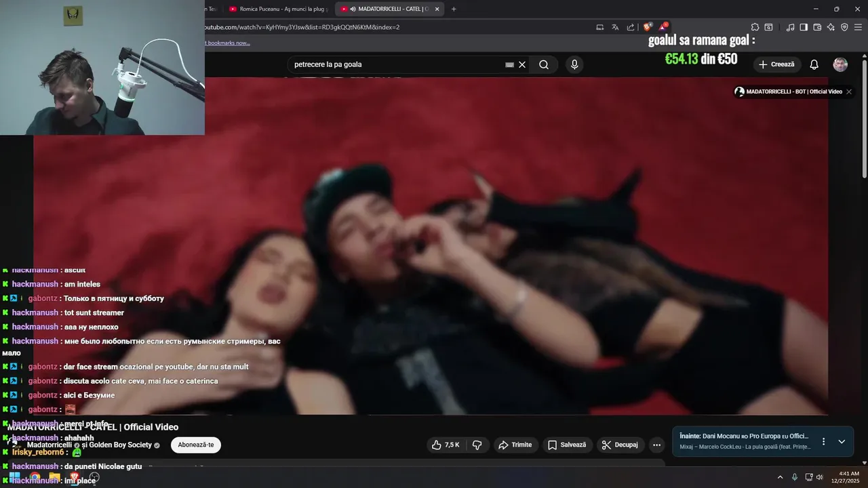Open the on-screen keyboard icon in search

pyautogui.click(x=509, y=64)
